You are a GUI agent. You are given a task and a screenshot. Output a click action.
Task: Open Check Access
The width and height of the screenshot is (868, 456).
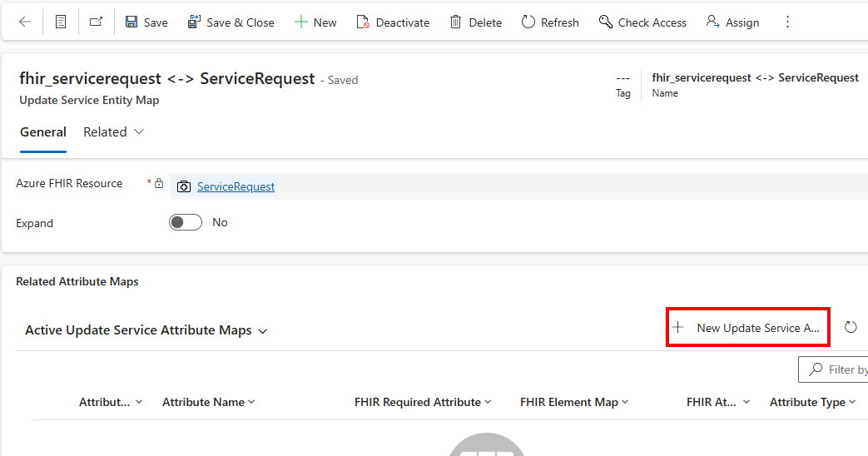click(x=642, y=22)
